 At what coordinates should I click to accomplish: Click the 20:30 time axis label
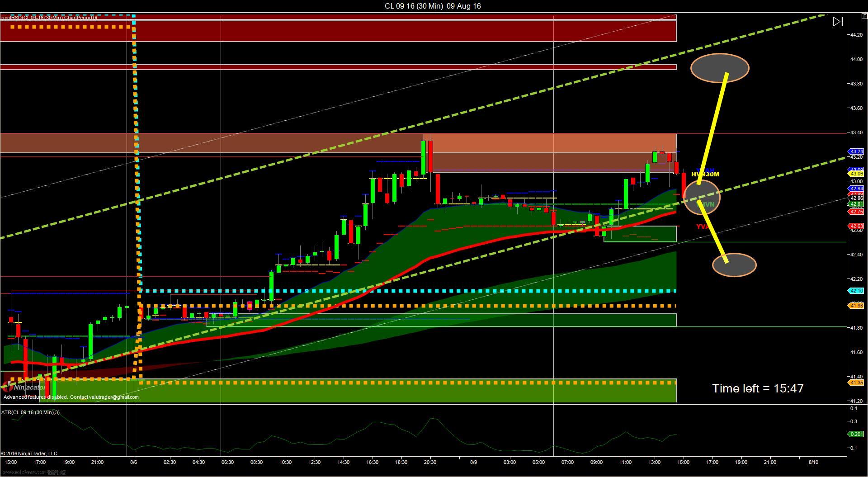pyautogui.click(x=430, y=462)
